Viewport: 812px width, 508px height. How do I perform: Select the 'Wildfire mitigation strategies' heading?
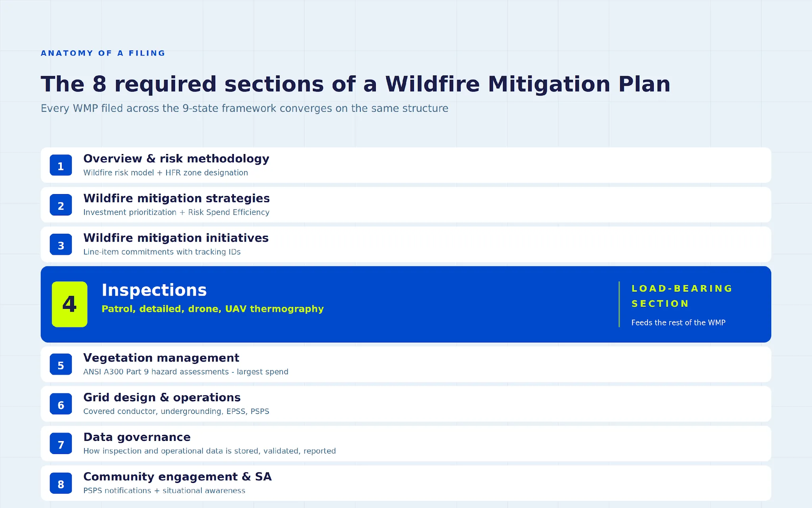tap(176, 198)
